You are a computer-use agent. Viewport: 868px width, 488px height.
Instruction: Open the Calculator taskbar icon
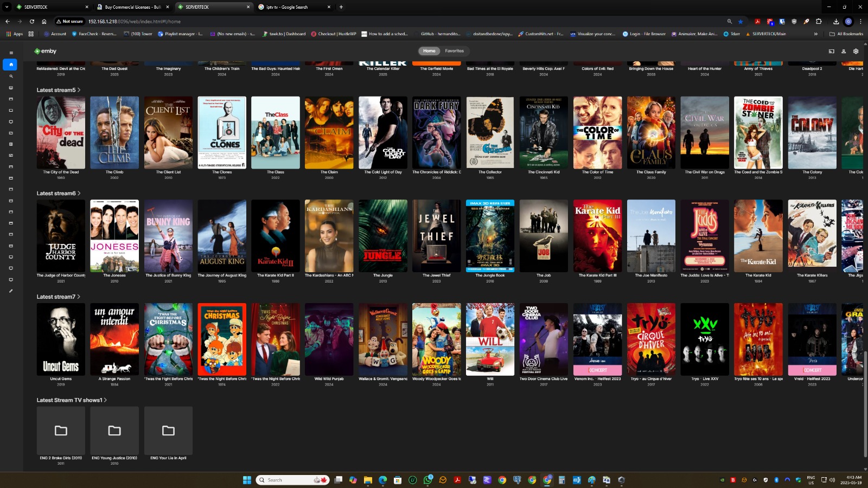pyautogui.click(x=562, y=480)
